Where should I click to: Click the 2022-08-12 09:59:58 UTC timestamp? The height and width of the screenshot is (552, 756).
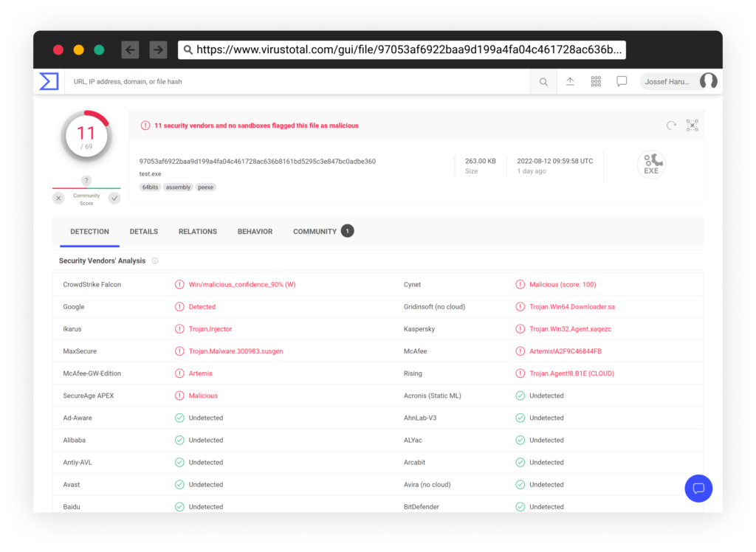[555, 161]
